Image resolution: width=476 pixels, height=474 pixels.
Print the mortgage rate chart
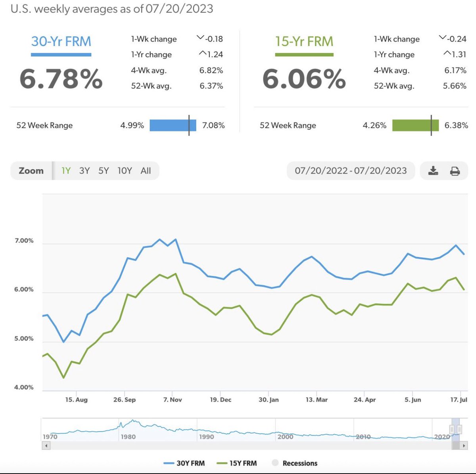pos(455,171)
